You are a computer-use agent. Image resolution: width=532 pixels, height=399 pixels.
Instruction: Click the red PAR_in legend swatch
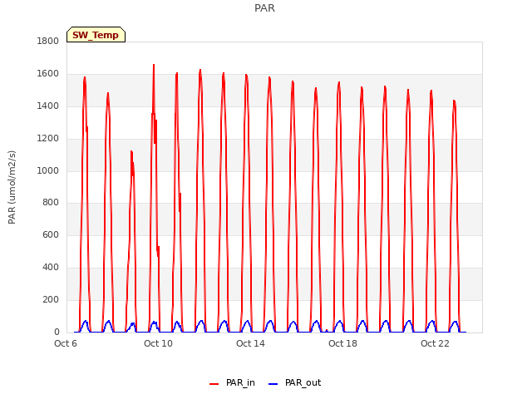[214, 384]
